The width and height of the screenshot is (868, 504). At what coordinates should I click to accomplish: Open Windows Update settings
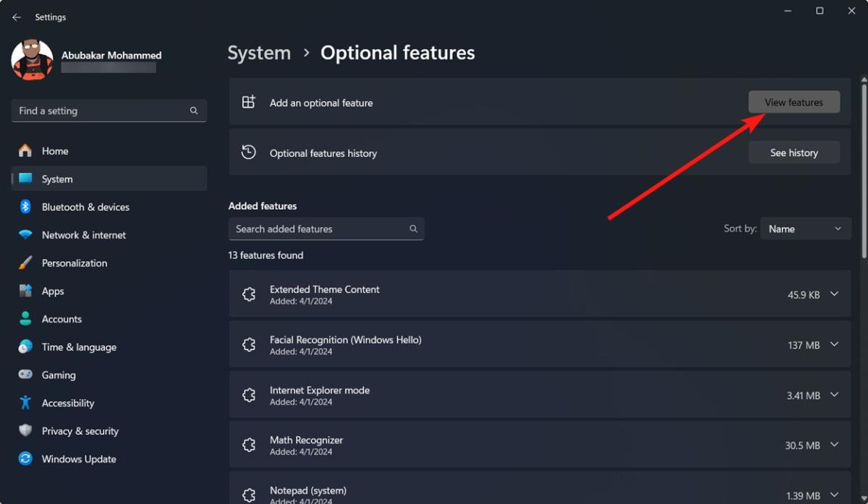(x=78, y=458)
